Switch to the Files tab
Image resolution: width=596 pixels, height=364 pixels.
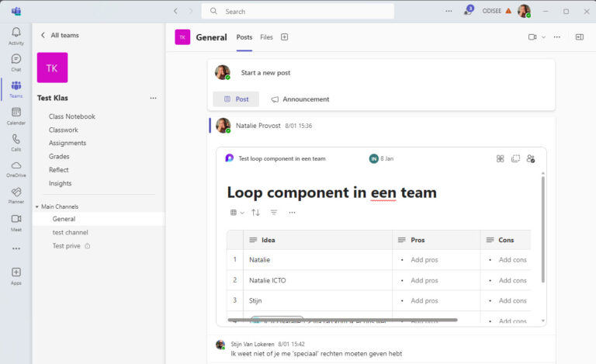pos(266,37)
